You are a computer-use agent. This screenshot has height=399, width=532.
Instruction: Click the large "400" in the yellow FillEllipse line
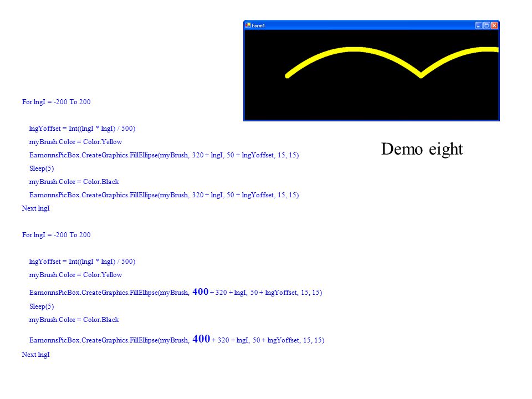tap(200, 292)
